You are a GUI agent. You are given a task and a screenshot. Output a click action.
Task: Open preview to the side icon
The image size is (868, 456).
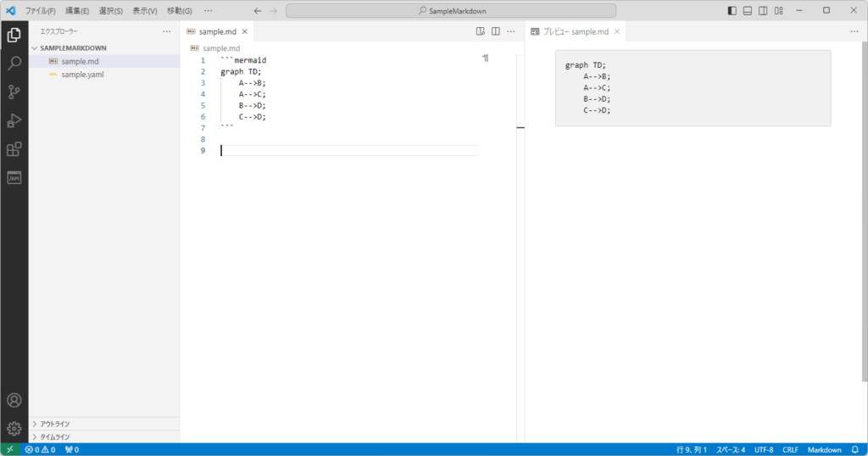pos(481,31)
